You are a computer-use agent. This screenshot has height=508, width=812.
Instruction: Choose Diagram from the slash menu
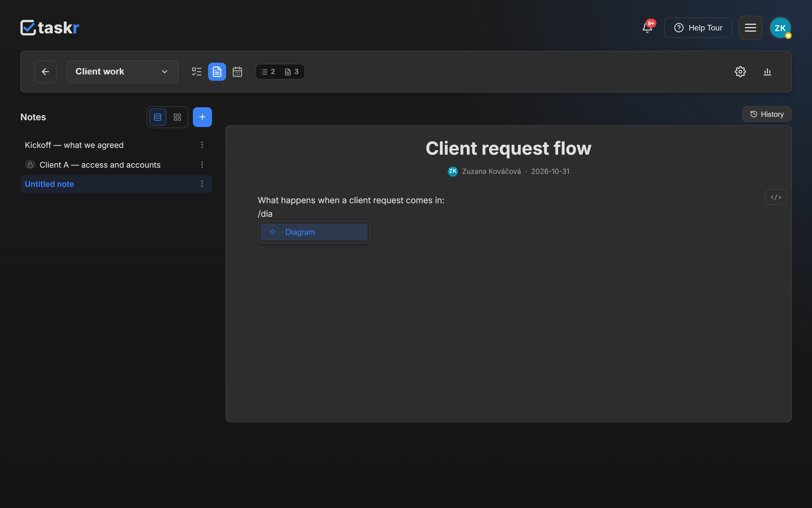[x=314, y=232]
